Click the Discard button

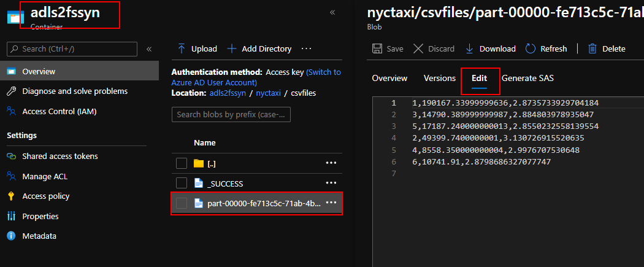point(434,49)
